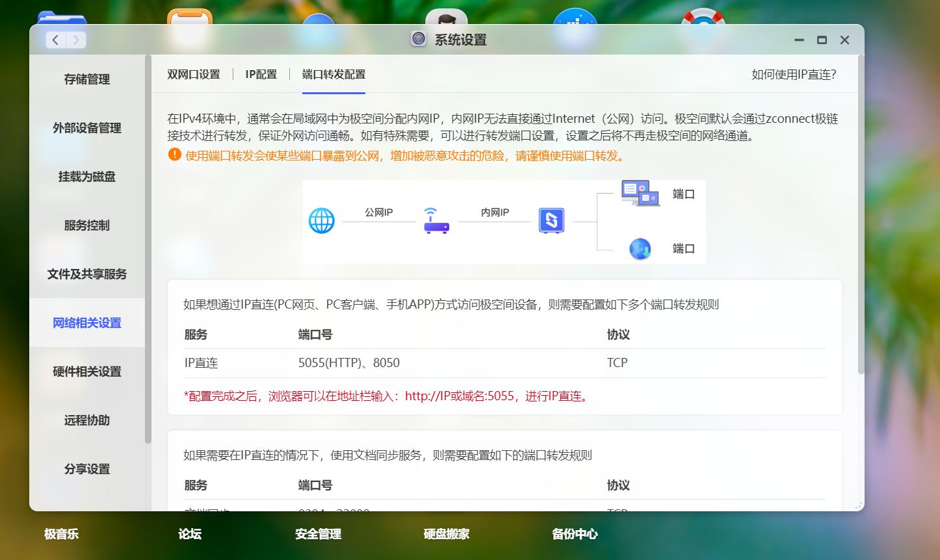
Task: Open the 如何使用IP直连 help link
Action: (x=794, y=74)
